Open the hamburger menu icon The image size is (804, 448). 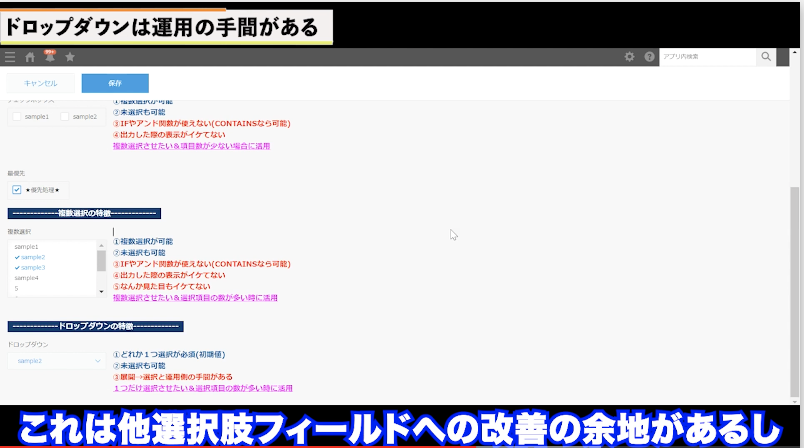tap(10, 57)
